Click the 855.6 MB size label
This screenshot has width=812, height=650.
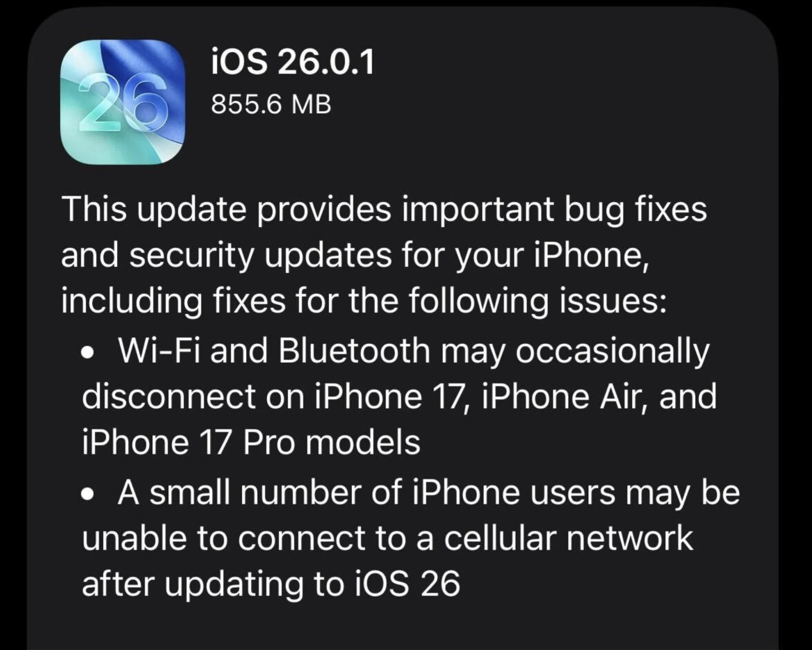tap(271, 104)
